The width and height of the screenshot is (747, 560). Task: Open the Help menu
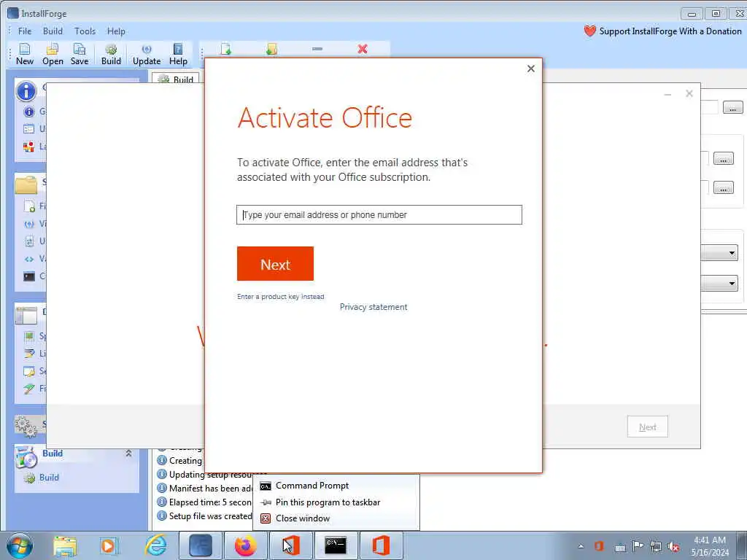[116, 31]
